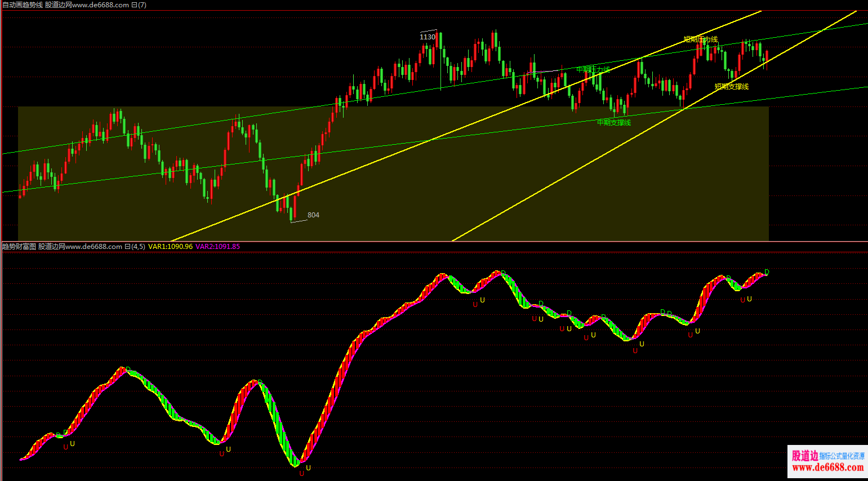Click the yellow VAR1:1090.96 value
The width and height of the screenshot is (868, 481).
pyautogui.click(x=170, y=247)
